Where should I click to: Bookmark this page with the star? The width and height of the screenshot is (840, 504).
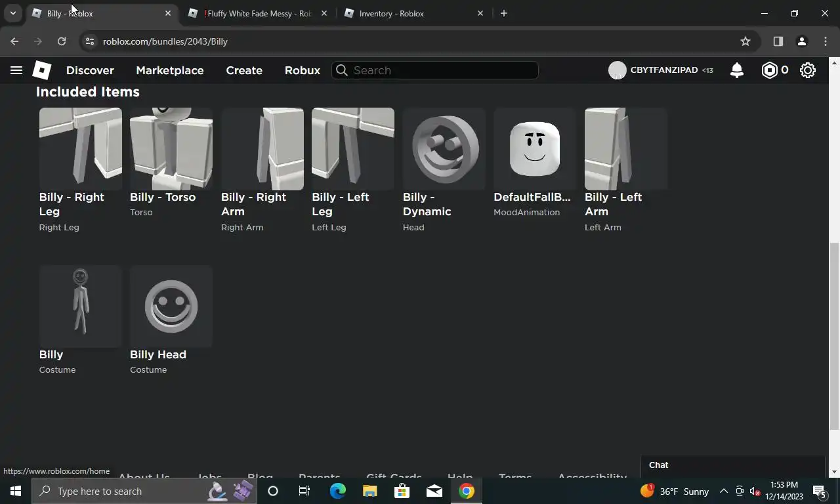[x=745, y=41]
